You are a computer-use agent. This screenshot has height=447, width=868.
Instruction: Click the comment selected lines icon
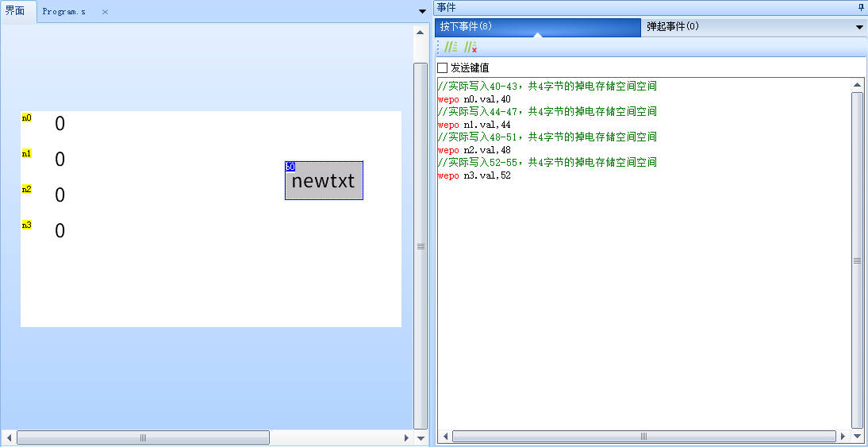[x=451, y=48]
